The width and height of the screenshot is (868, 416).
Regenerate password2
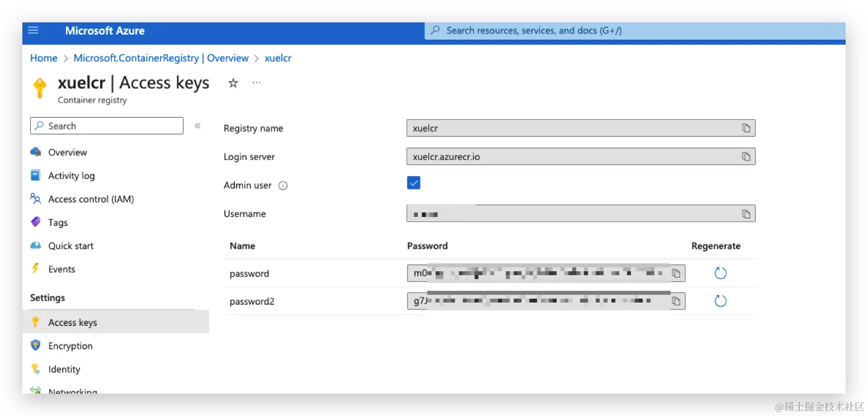click(720, 301)
